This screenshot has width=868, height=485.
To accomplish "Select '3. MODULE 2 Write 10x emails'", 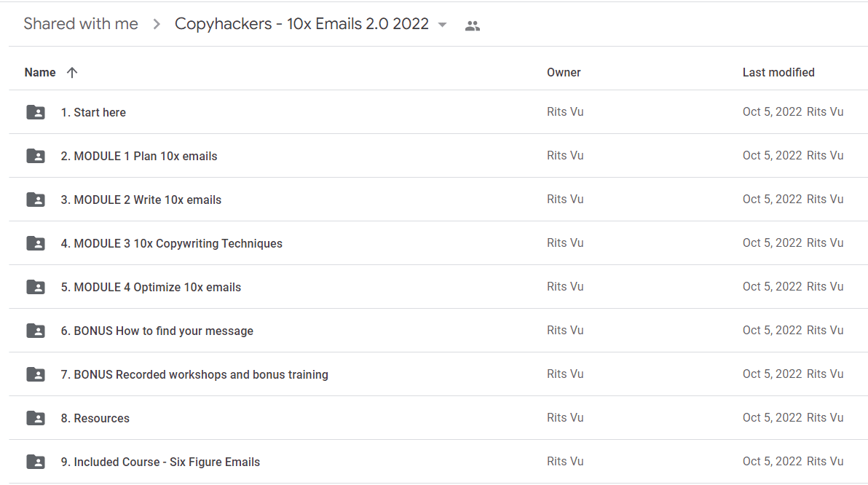I will [x=141, y=200].
